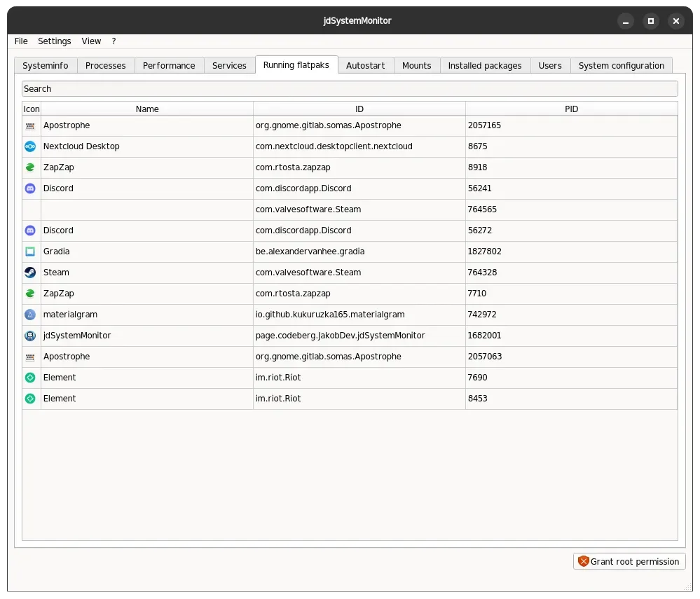Image resolution: width=700 pixels, height=599 pixels.
Task: Sort the list by the ID column header
Action: click(359, 109)
